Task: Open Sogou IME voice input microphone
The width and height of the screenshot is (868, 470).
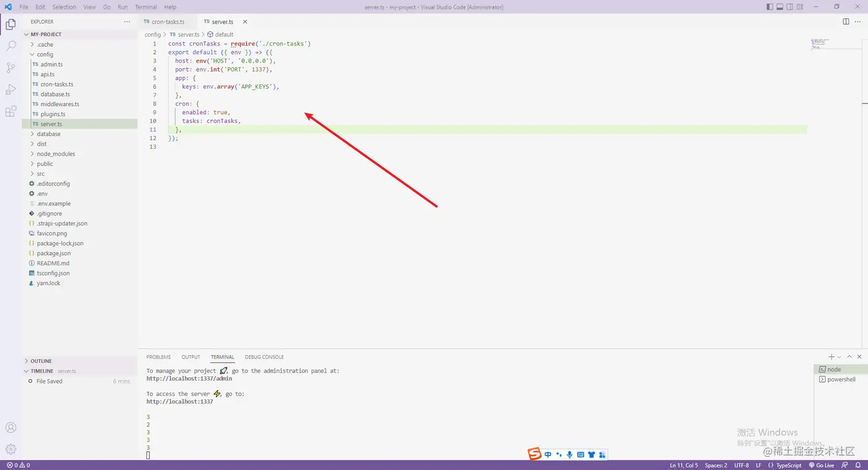Action: (x=569, y=455)
